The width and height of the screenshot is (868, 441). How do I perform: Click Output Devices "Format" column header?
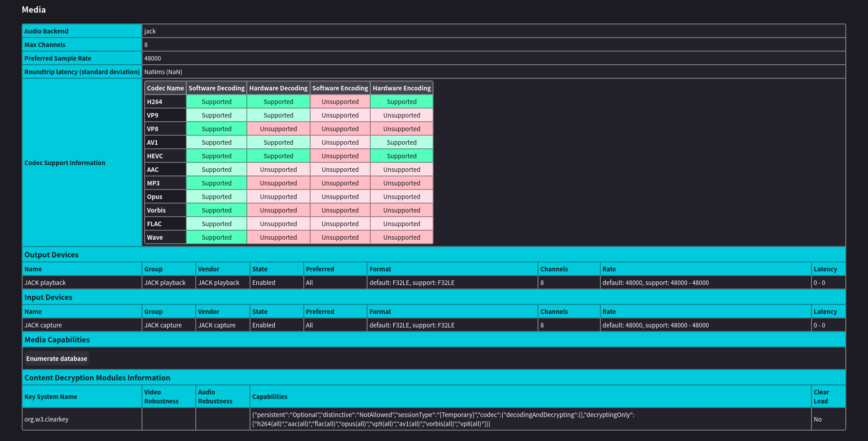point(453,269)
